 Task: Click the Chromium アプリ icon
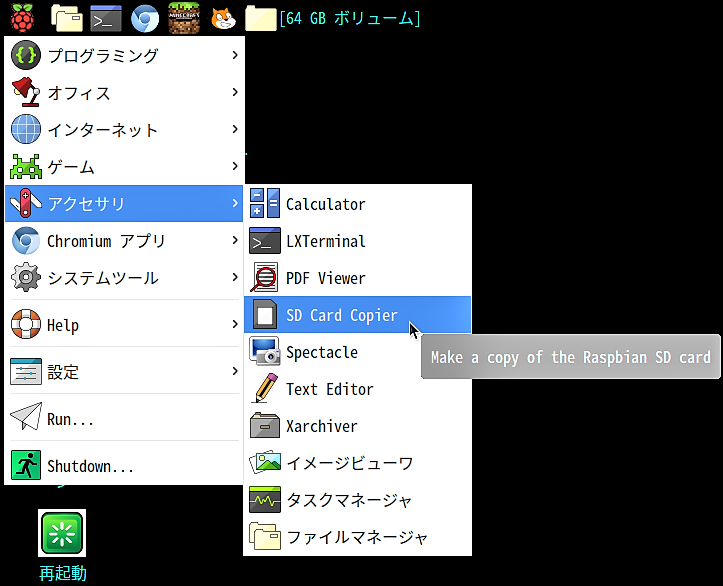(x=26, y=241)
